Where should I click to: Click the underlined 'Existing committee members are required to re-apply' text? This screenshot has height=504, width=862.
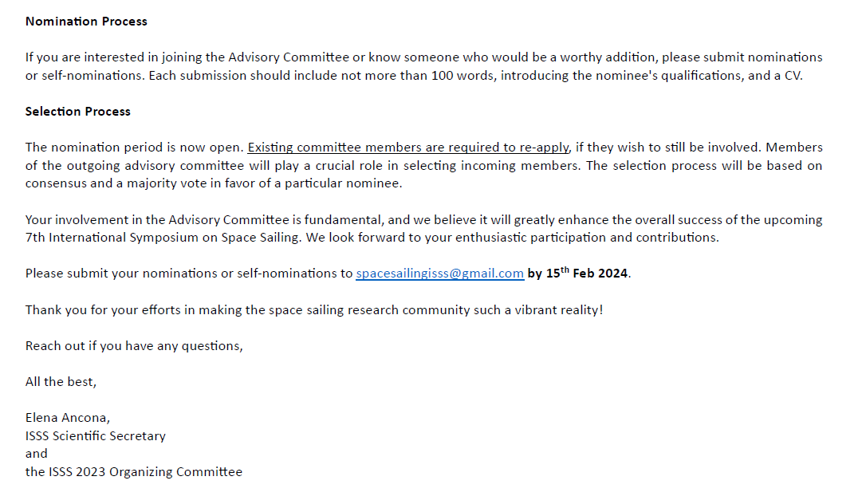408,148
